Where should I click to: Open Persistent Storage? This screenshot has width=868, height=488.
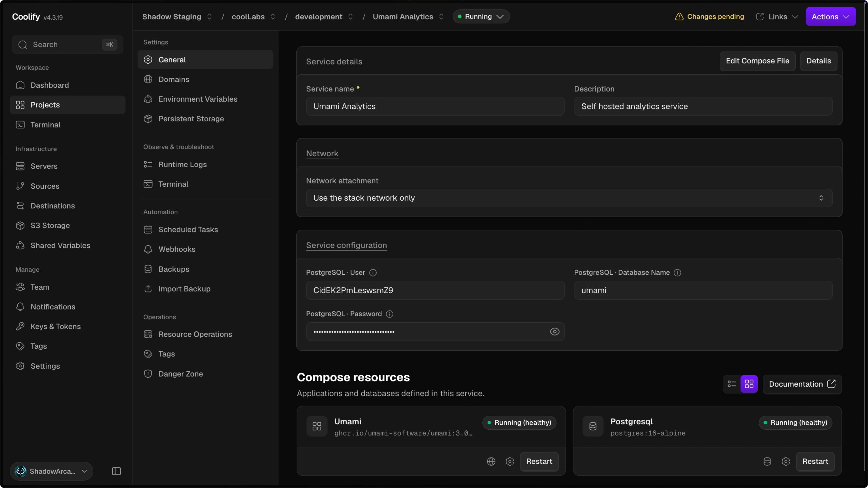205,119
